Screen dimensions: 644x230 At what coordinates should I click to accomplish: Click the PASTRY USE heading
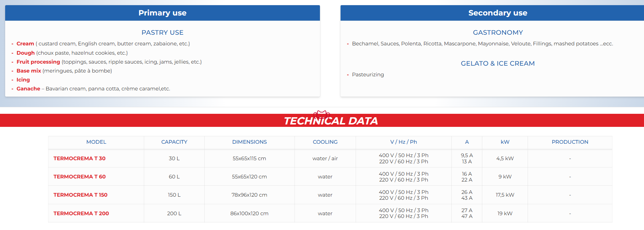tap(162, 33)
